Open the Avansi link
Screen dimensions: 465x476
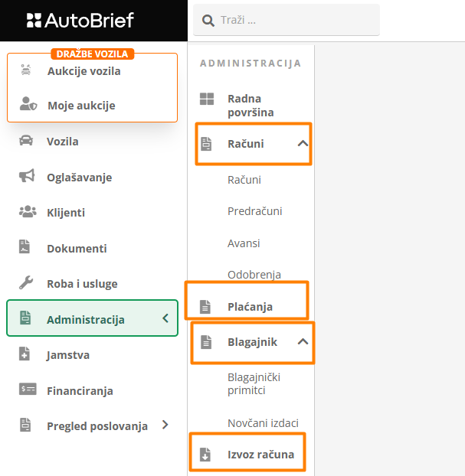244,243
